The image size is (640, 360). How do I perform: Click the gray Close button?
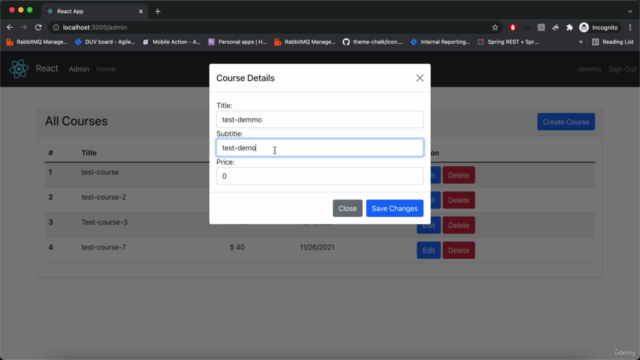tap(347, 209)
